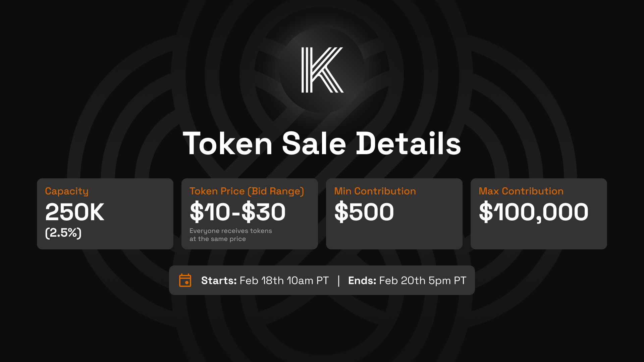
Task: Select the Min Contribution label
Action: 375,191
